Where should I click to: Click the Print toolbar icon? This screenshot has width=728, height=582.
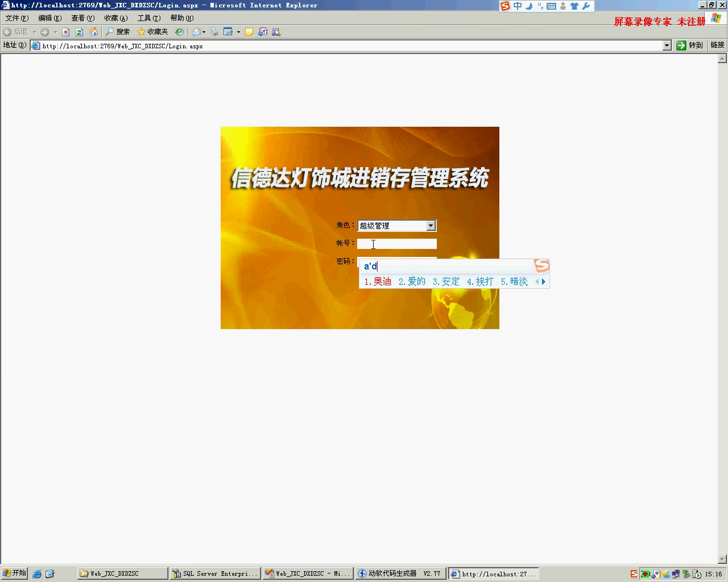tap(214, 32)
